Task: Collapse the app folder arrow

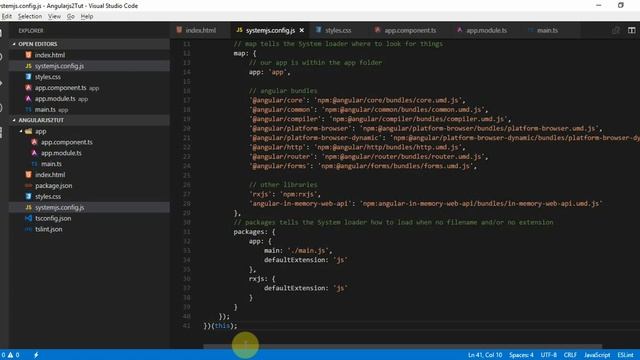Action: [21, 131]
